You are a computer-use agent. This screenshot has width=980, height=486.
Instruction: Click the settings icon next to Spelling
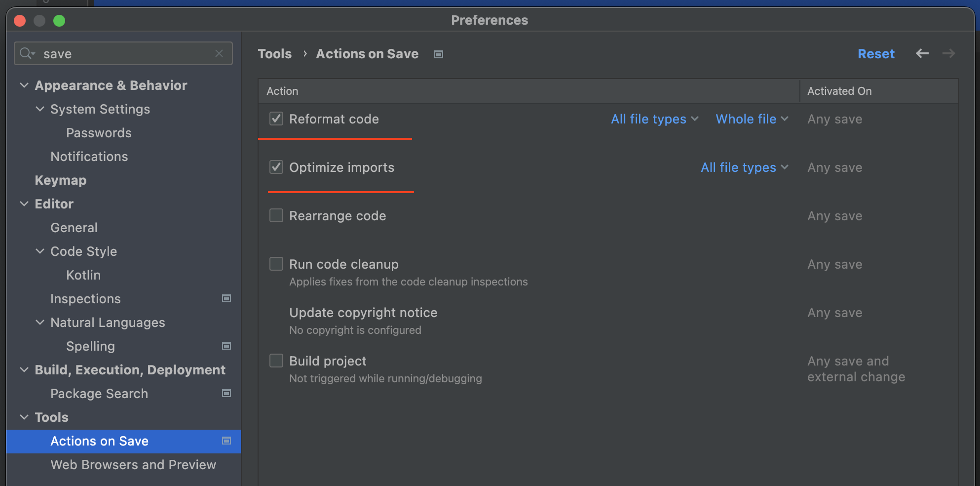pyautogui.click(x=226, y=346)
